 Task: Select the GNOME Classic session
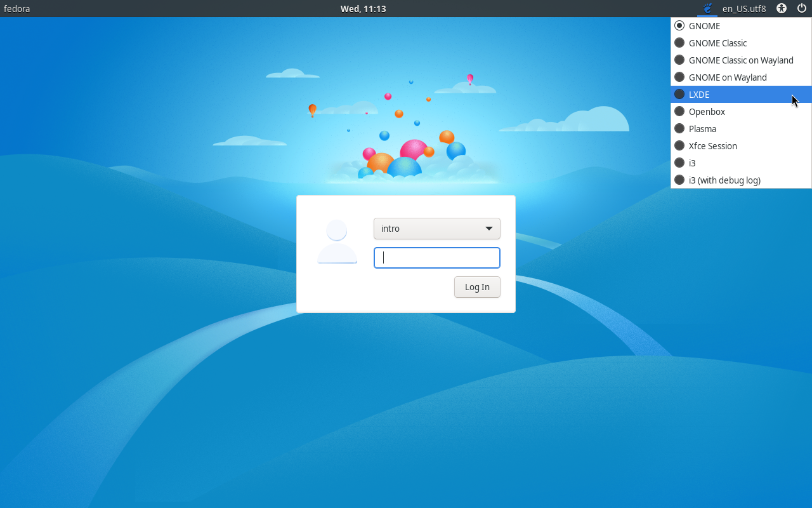[x=741, y=43]
